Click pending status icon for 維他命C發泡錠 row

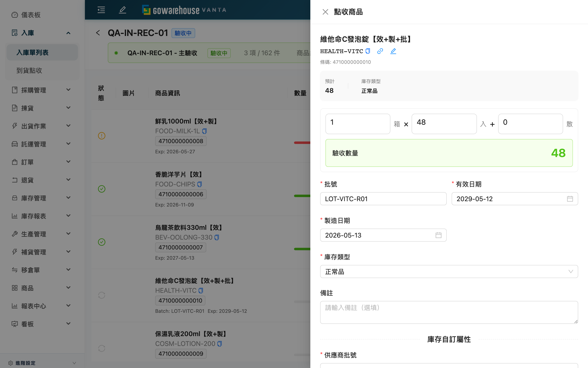point(101,295)
